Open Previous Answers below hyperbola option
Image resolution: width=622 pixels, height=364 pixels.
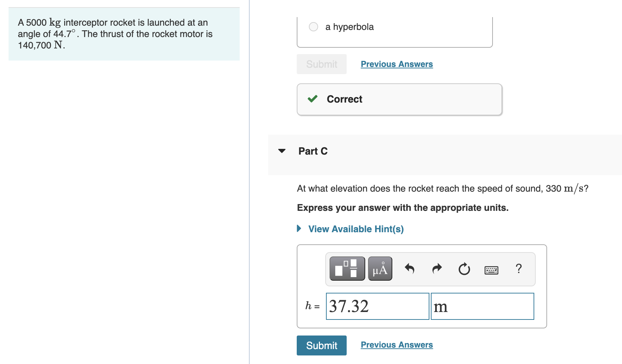coord(397,64)
